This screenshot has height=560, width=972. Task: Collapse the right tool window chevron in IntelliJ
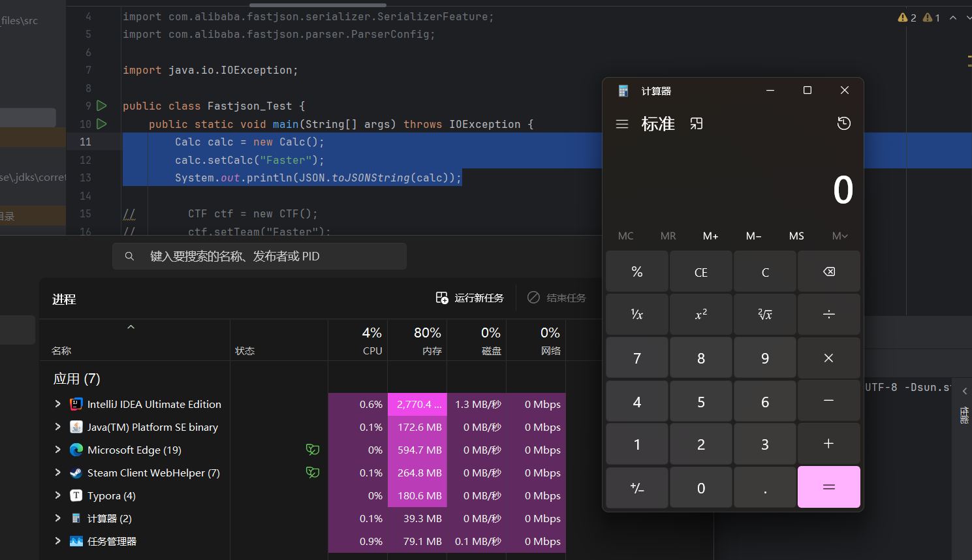click(965, 391)
